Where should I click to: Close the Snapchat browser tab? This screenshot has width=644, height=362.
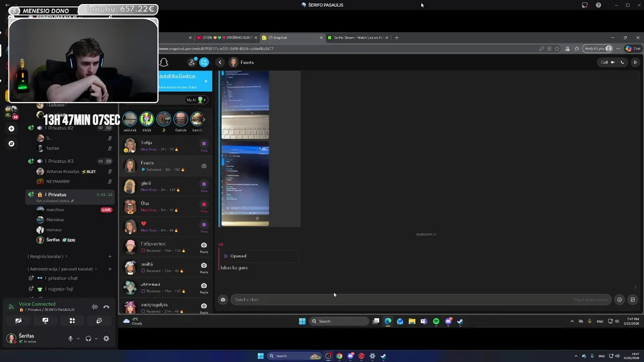pos(321,38)
